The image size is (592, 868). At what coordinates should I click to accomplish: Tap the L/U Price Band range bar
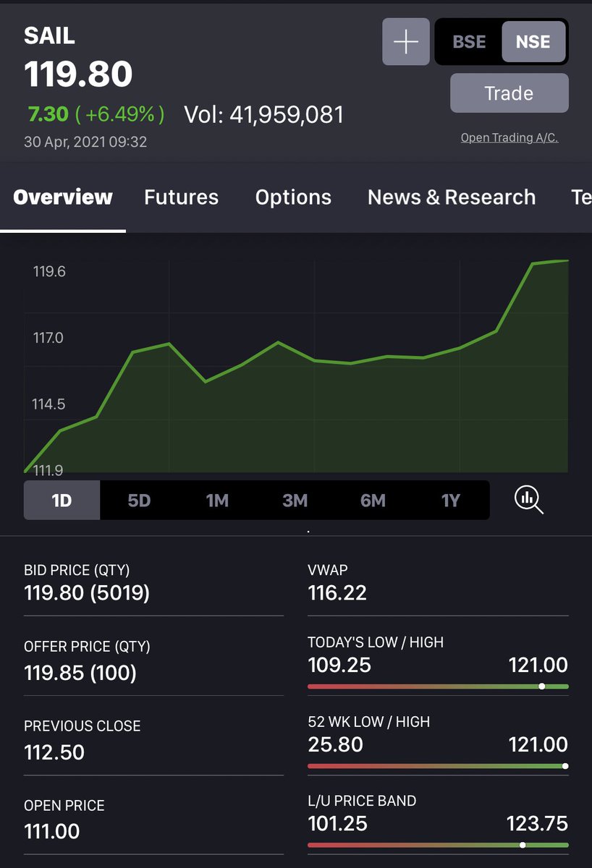click(438, 845)
